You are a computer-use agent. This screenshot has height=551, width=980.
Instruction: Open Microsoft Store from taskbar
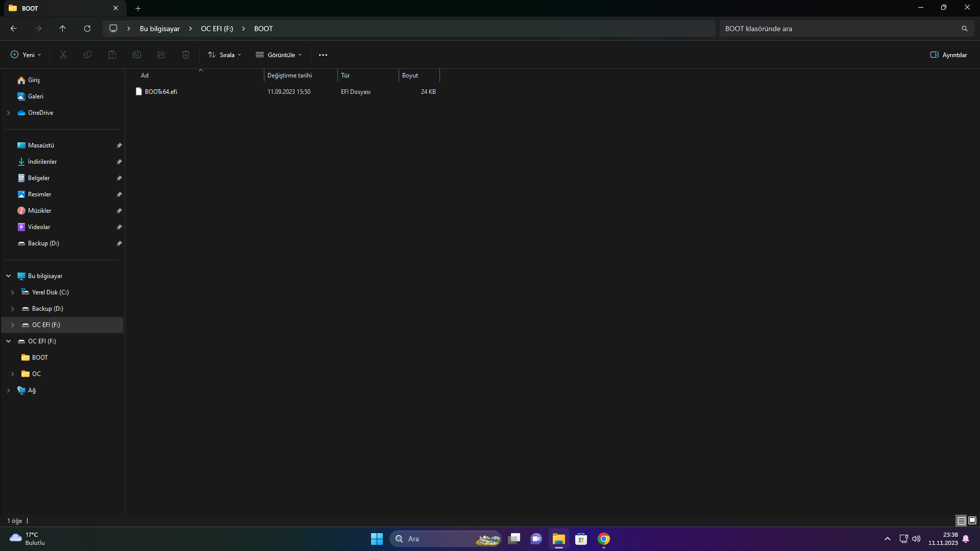coord(581,539)
